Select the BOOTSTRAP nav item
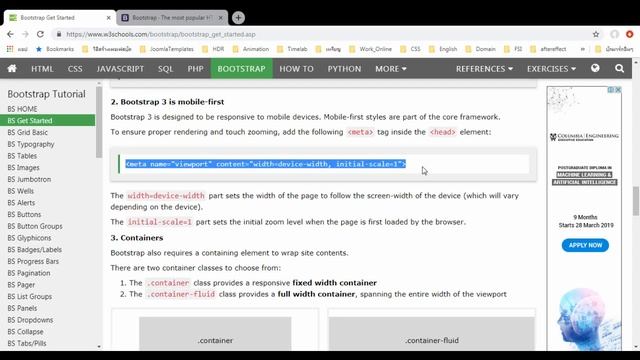Viewport: 640px width, 360px height. point(242,69)
